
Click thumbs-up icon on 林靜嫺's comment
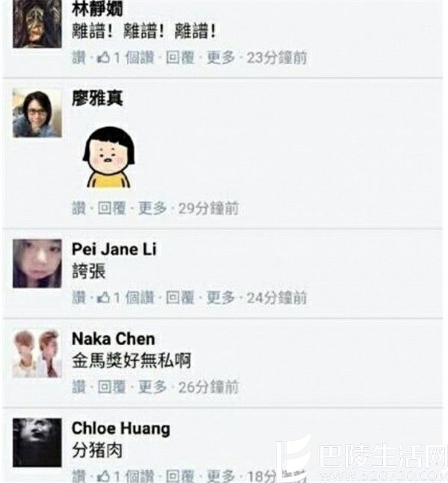click(103, 57)
